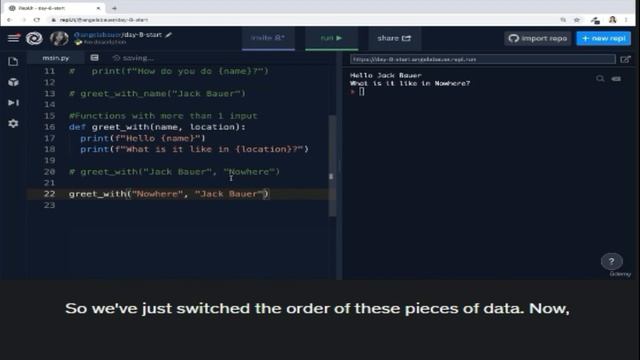Click the browser address bar
The image size is (640, 360).
302,20
